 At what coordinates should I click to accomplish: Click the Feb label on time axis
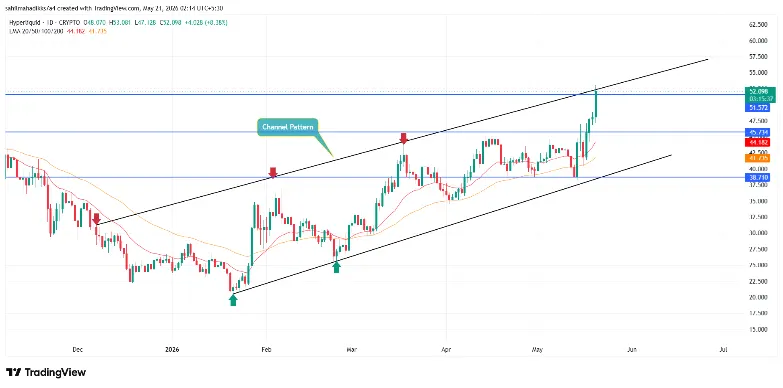[266, 350]
